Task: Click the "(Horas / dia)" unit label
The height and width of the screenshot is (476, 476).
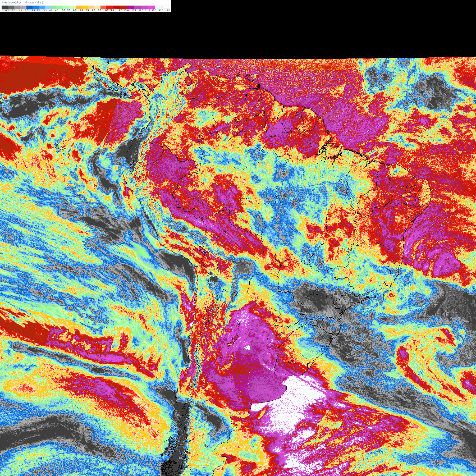Action: point(34,2)
